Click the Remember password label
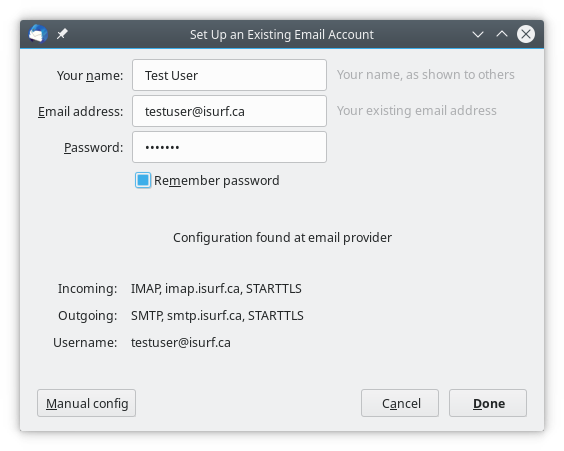Screen dimensions: 564x451 217,181
